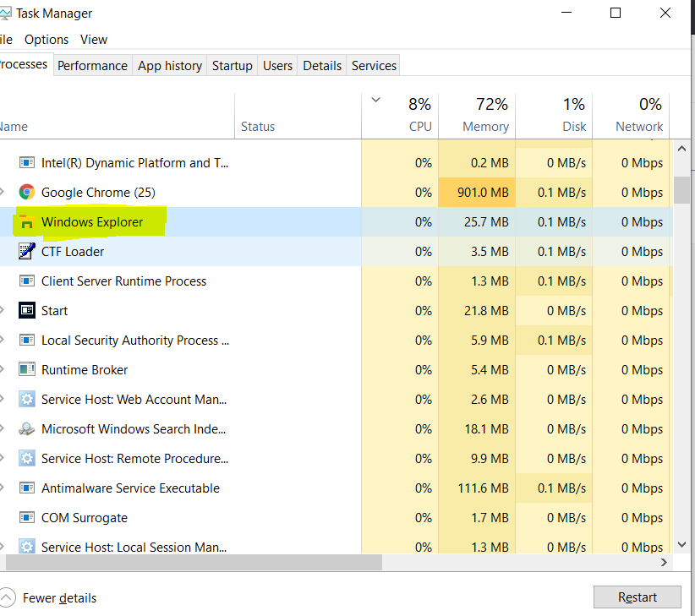This screenshot has width=695, height=616.
Task: Click the sort chevron above the CPU column
Action: coord(376,100)
